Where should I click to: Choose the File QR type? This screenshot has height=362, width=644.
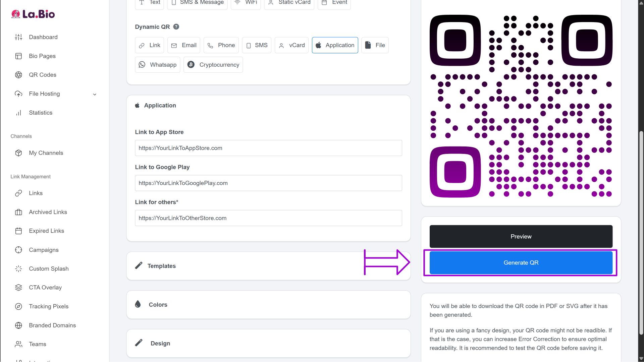pos(375,45)
